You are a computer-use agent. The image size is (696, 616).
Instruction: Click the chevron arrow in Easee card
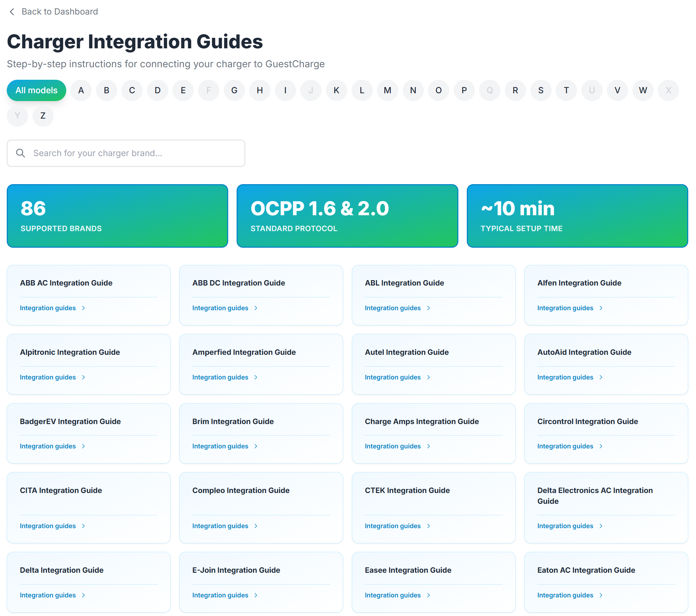coord(428,595)
